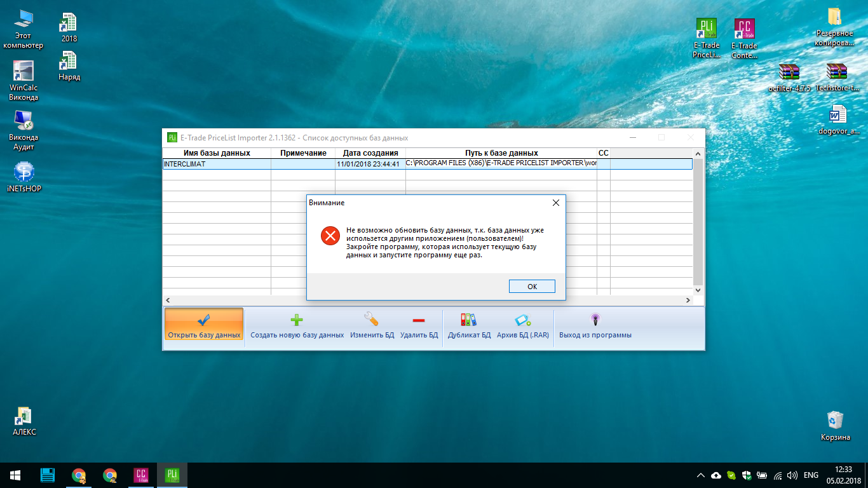
Task: Select 2018 Excel file on desktop
Action: [x=69, y=27]
